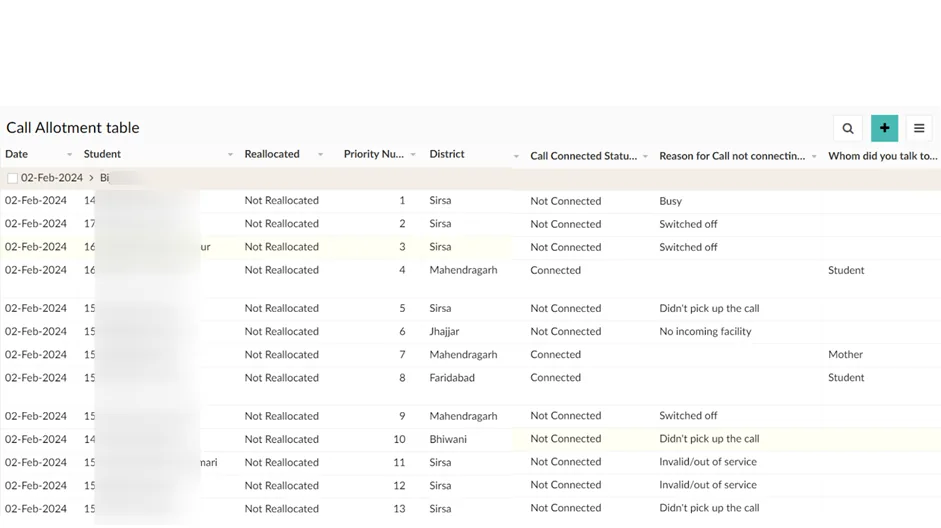Select Student cell in Faridabad row

coord(846,377)
